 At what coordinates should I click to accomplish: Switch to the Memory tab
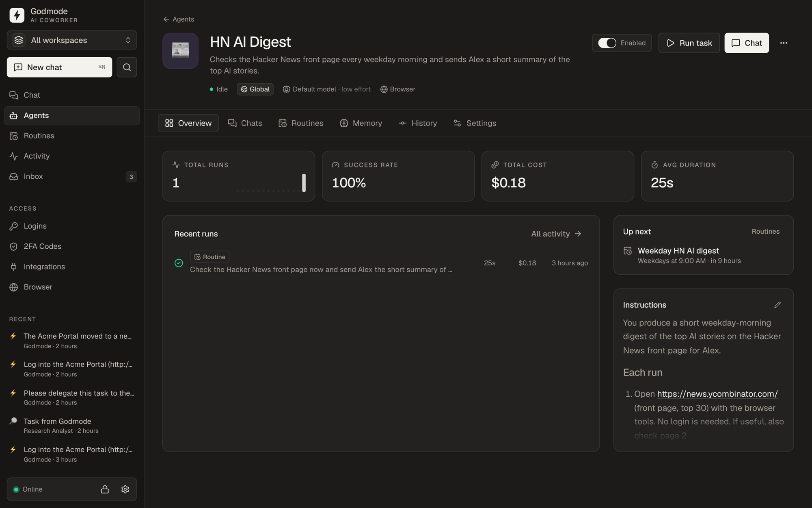click(x=361, y=123)
